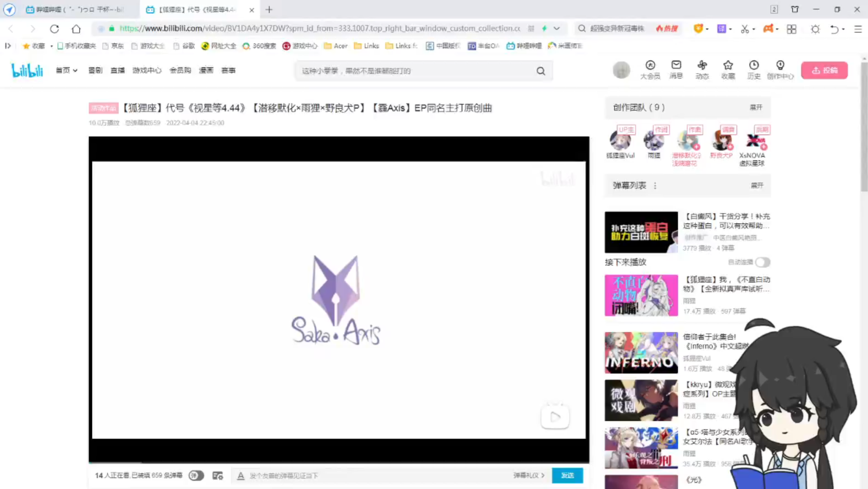The height and width of the screenshot is (489, 868).
Task: Open danmaku font style A icon
Action: 241,476
